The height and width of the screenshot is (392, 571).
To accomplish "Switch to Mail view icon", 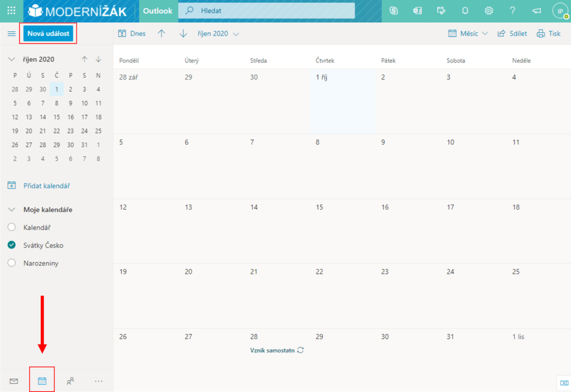I will pos(14,381).
